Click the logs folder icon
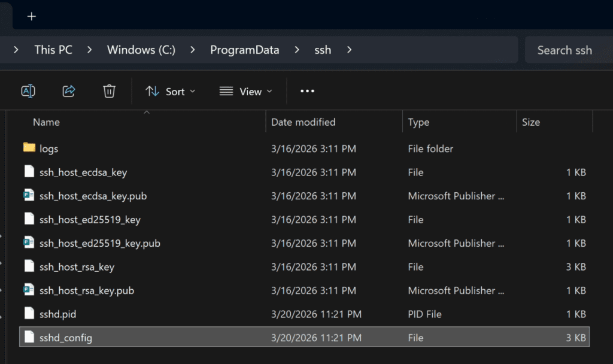Viewport: 613px width, 364px height. (x=29, y=148)
